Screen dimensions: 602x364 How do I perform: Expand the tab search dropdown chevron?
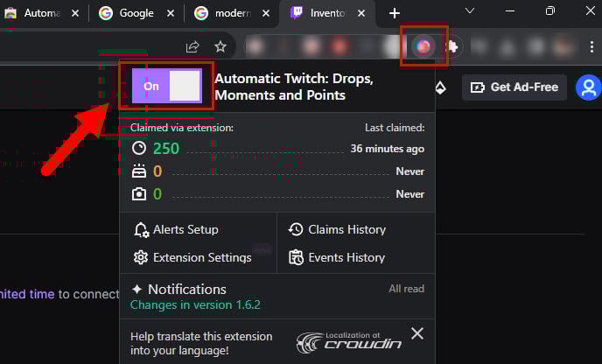point(470,11)
